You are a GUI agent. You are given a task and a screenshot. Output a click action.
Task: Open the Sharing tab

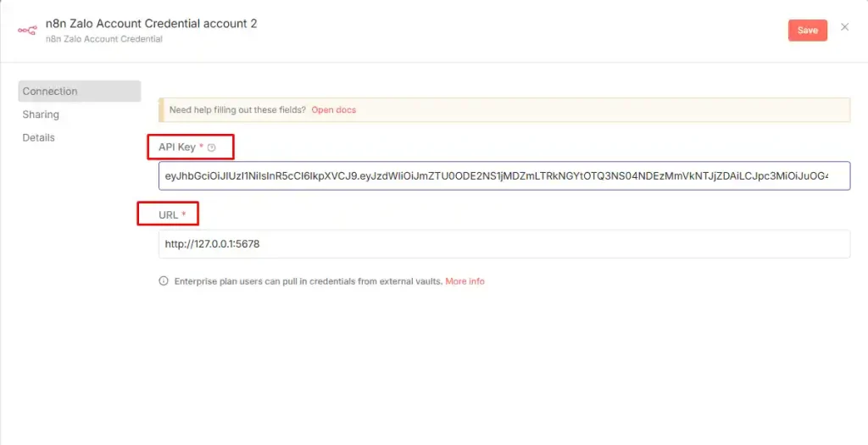pos(41,114)
